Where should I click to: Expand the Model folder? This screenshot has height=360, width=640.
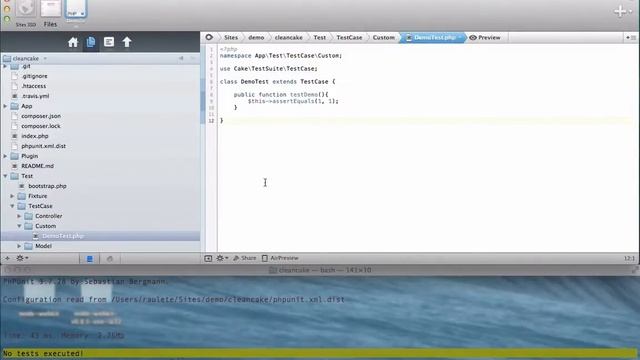pos(19,246)
